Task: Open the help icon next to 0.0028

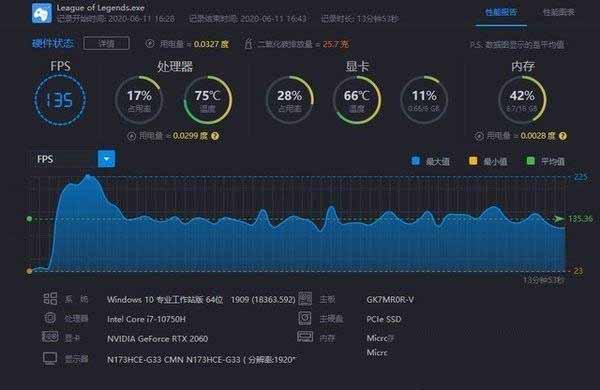Action: (x=562, y=136)
